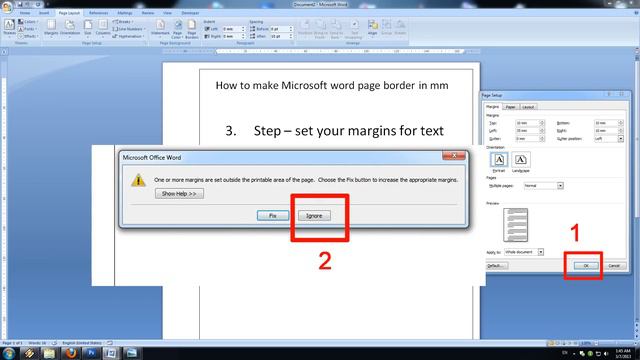This screenshot has width=640, height=360.
Task: Open page Size ribbon button
Action: [88, 28]
